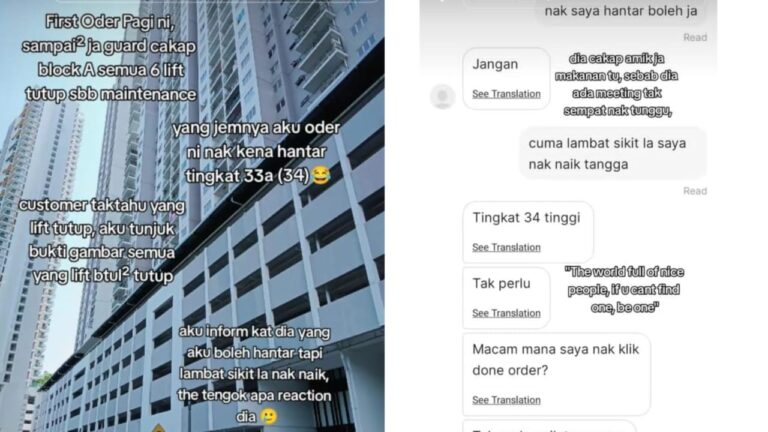This screenshot has height=432, width=768.
Task: Tap the laughing emoji after 'tingkat 33a (34)'
Action: coord(320,175)
